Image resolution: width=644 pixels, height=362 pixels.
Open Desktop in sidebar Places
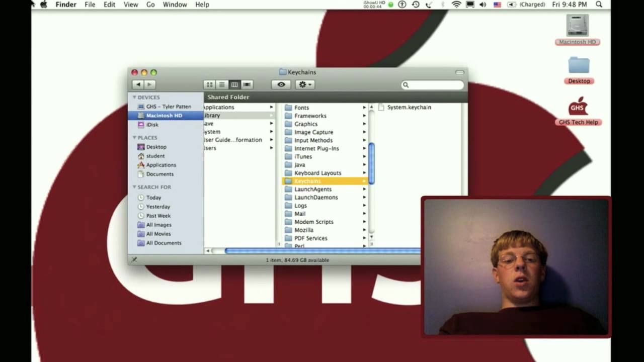coord(166,147)
